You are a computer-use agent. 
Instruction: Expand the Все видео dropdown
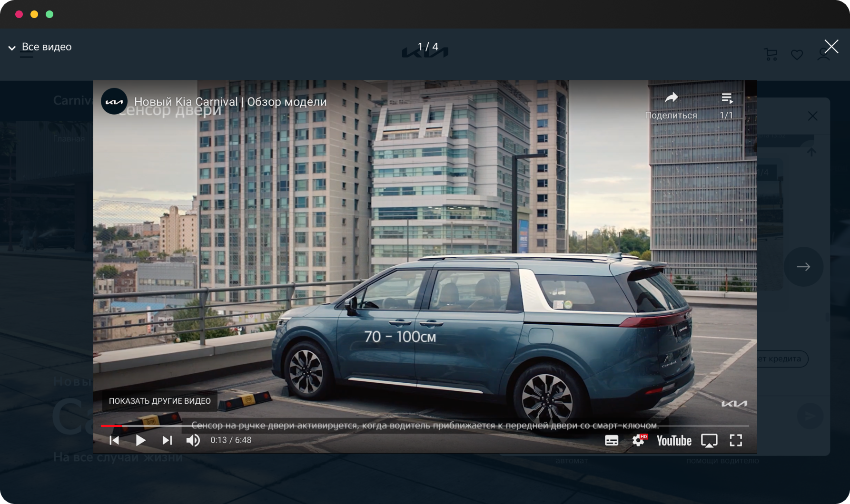(x=40, y=47)
